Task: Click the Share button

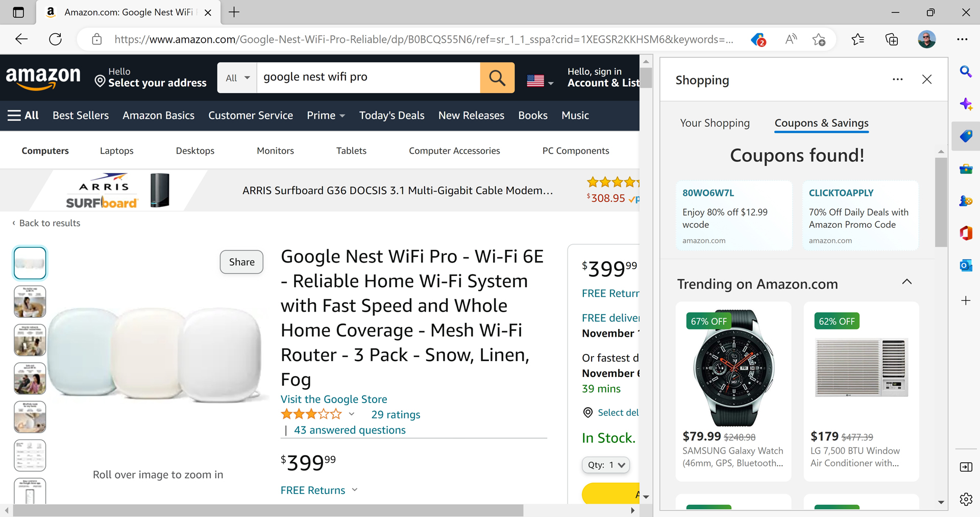Action: [241, 262]
